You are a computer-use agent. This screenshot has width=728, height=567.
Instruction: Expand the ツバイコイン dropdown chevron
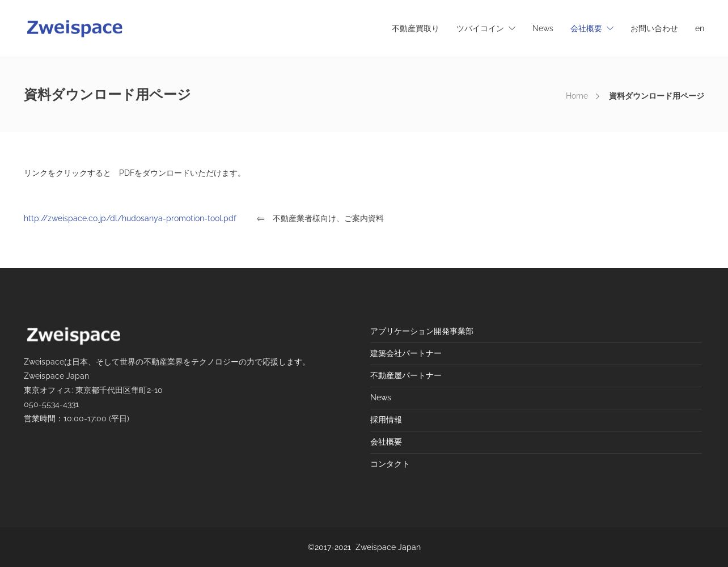click(x=512, y=28)
